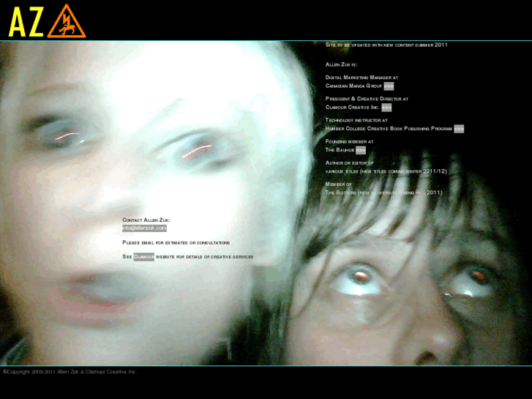This screenshot has height=399, width=532.
Task: Open The Bauhub >>> link
Action: [x=361, y=150]
